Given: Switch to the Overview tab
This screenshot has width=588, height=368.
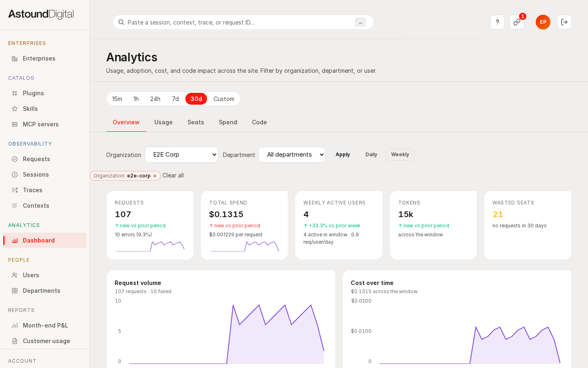Looking at the screenshot, I should coord(126,122).
